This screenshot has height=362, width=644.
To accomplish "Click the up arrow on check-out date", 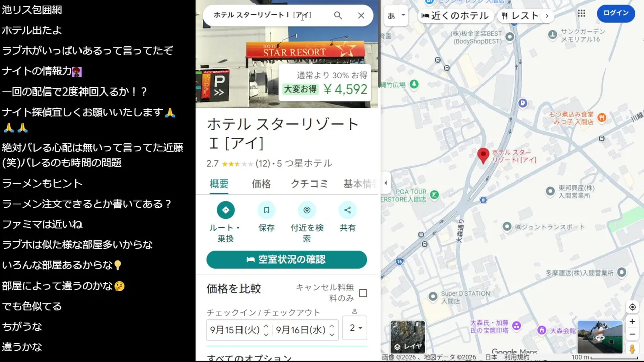I will [x=332, y=326].
